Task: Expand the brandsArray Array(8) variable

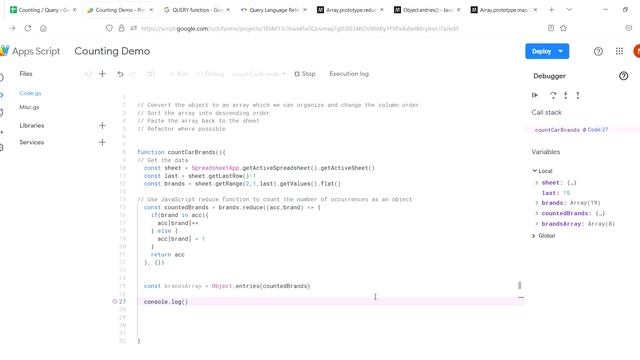Action: [x=537, y=224]
